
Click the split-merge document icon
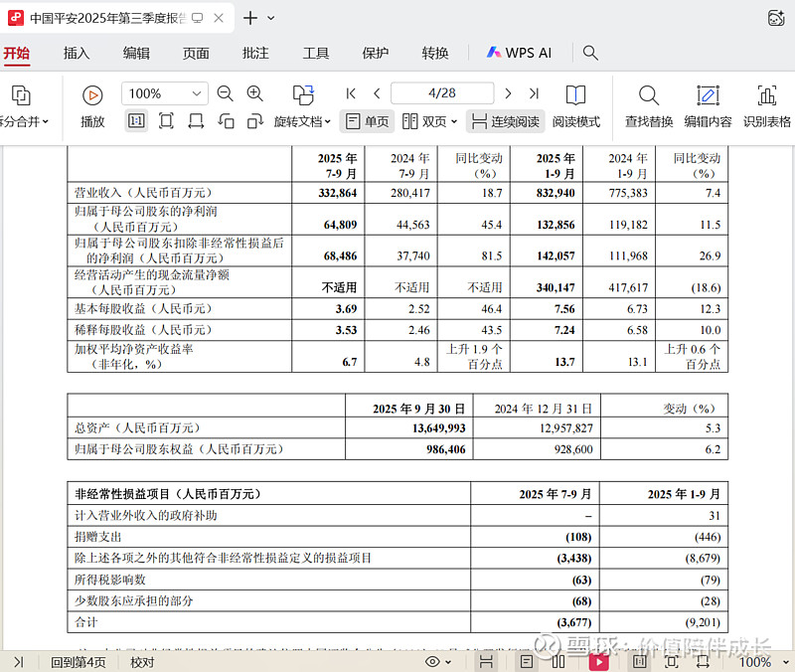pos(21,94)
